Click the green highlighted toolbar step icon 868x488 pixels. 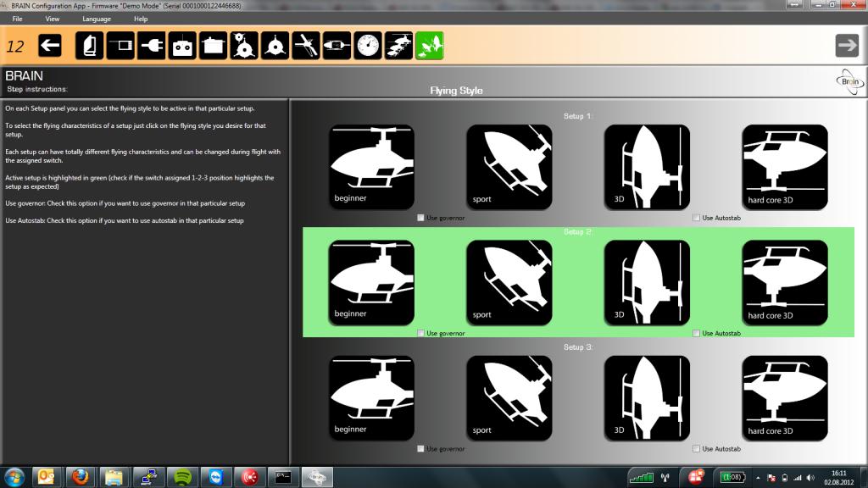click(x=429, y=46)
